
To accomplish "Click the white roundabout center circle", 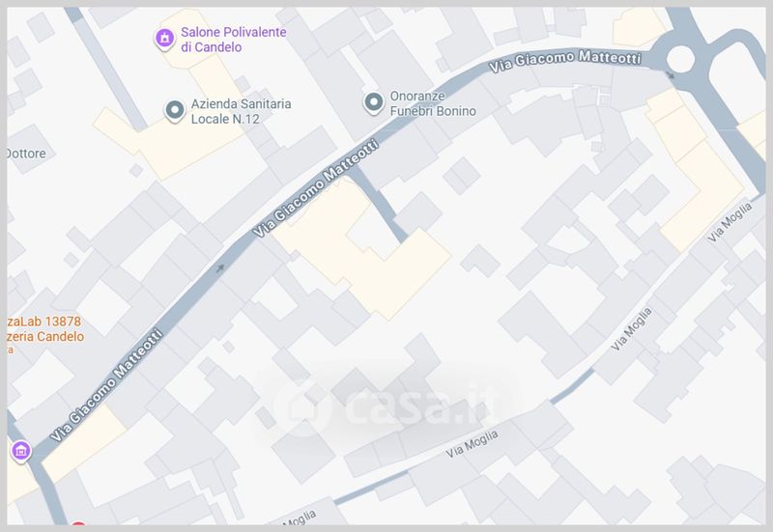I will coord(680,59).
